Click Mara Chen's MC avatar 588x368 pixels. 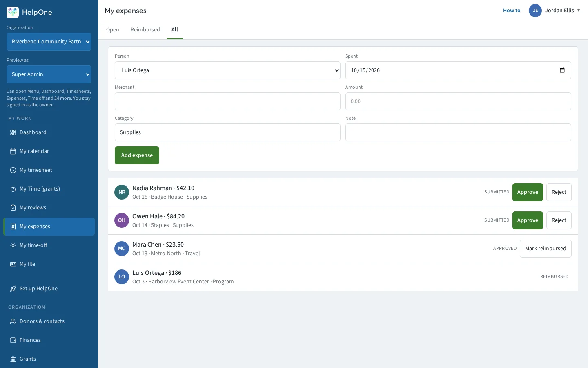tap(122, 249)
